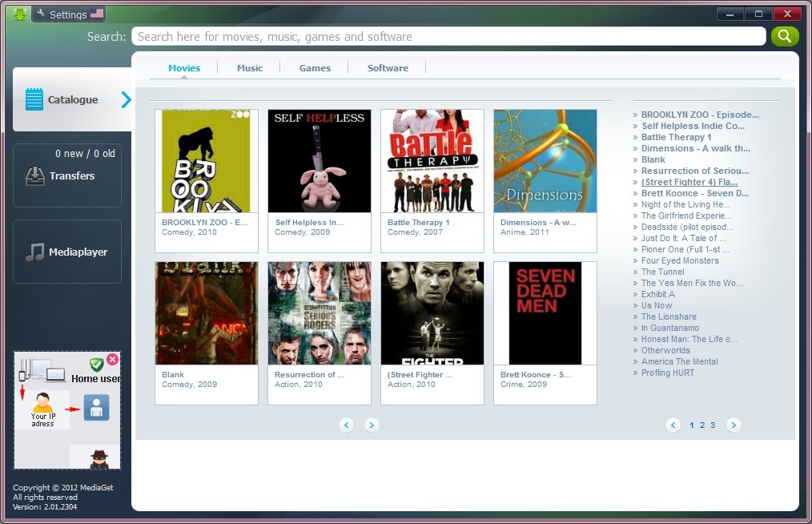Viewport: 812px width, 524px height.
Task: Click the hacker icon in banner
Action: tap(99, 459)
